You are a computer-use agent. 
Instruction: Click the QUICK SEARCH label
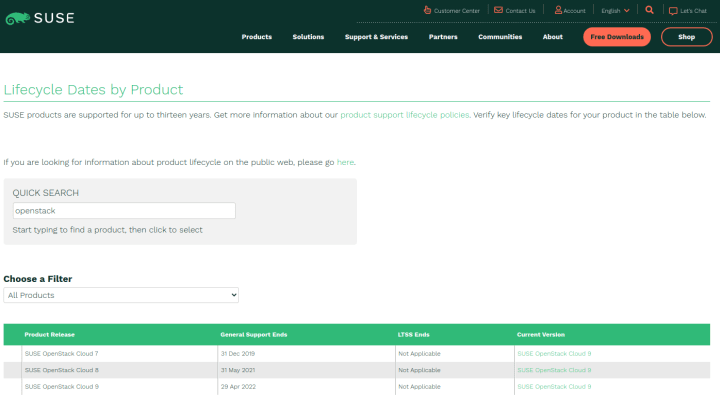pos(45,193)
